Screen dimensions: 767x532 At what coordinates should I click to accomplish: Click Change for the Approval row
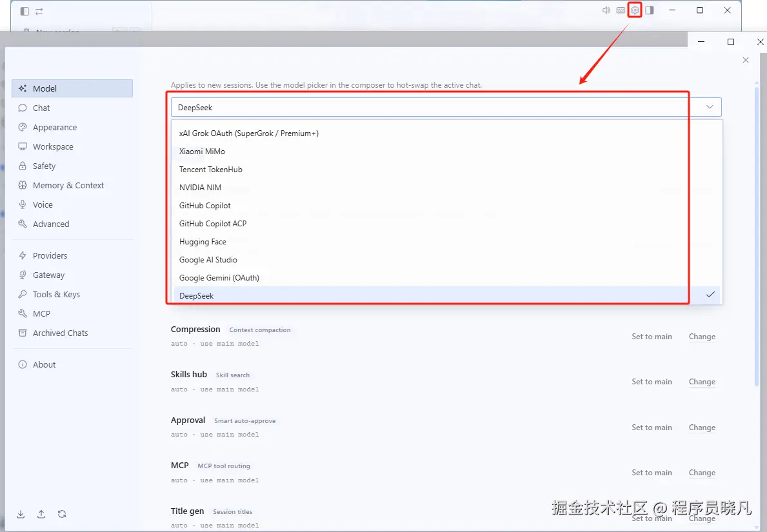pyautogui.click(x=702, y=428)
